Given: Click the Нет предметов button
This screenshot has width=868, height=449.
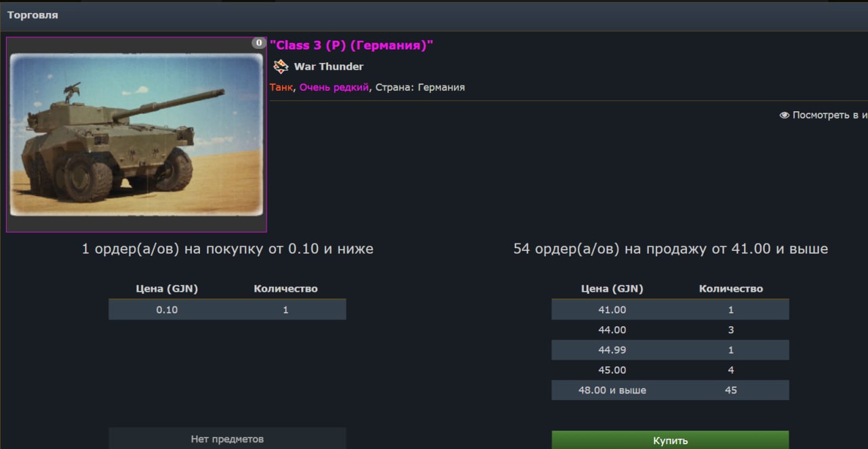Looking at the screenshot, I should [x=227, y=438].
